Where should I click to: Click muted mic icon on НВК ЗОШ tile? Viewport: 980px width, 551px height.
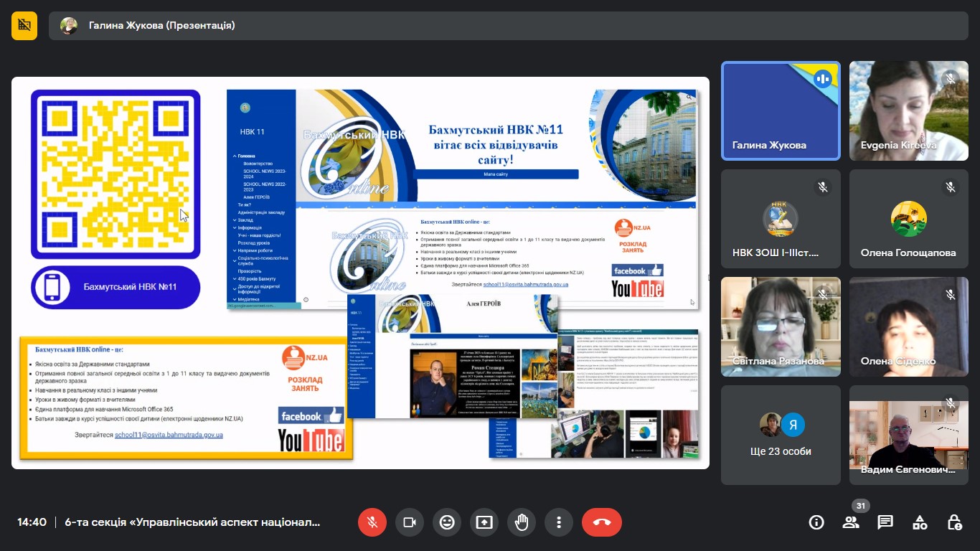(x=822, y=187)
